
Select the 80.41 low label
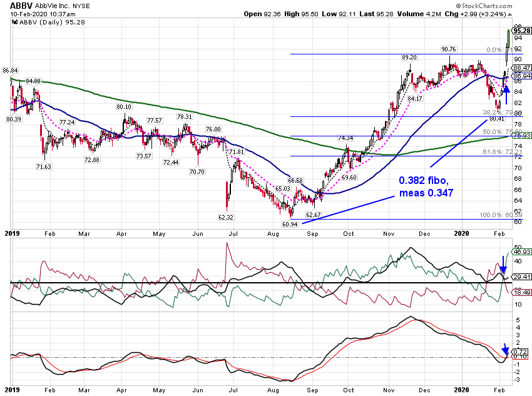tap(497, 119)
